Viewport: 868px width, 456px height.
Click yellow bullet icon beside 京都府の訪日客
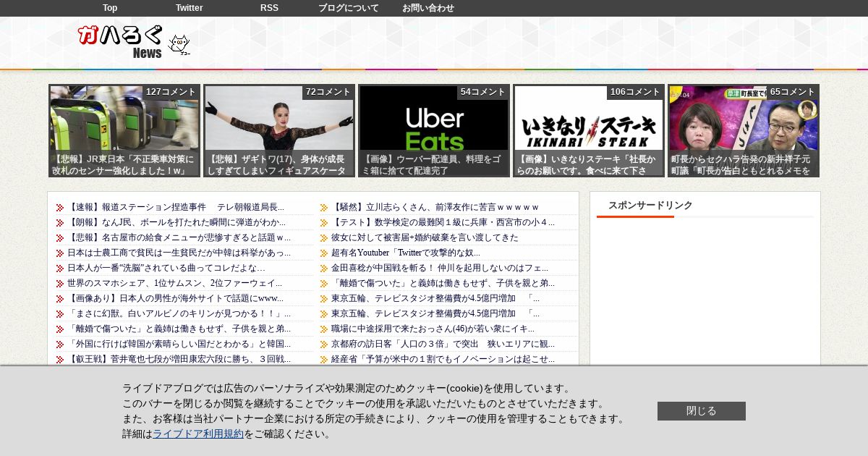324,345
